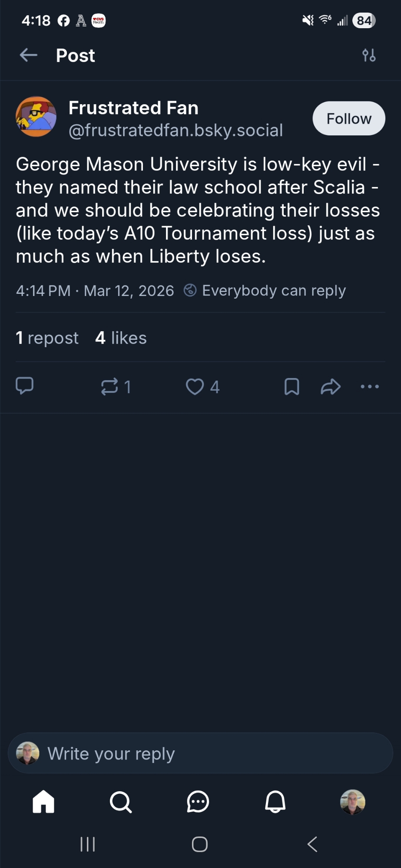
Task: Open Chat messages tab
Action: coord(198,801)
